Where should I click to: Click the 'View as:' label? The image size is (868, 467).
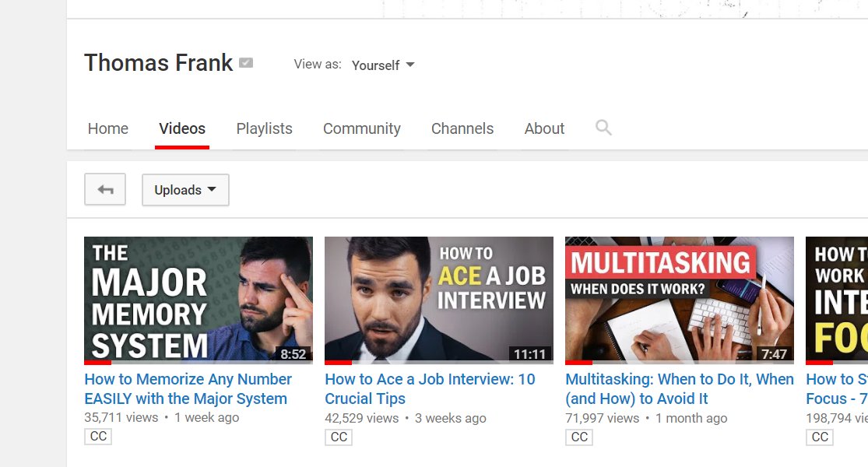pos(318,64)
